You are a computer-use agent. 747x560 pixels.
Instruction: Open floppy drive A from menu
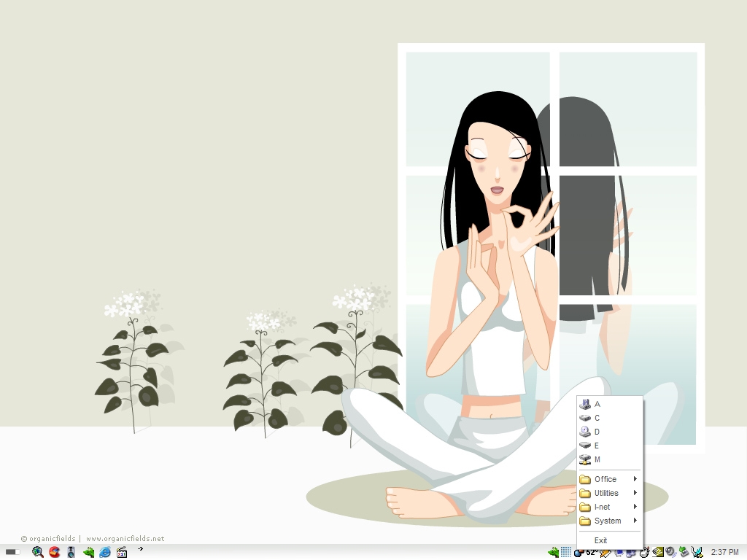click(610, 404)
